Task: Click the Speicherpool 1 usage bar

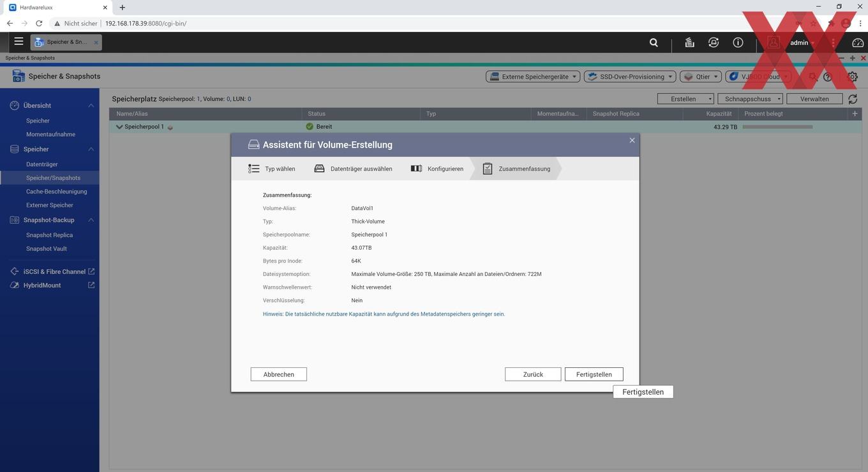Action: (777, 127)
